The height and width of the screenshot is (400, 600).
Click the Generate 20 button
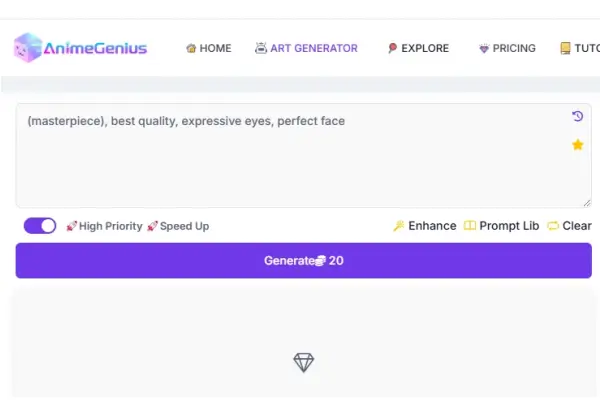(x=303, y=261)
